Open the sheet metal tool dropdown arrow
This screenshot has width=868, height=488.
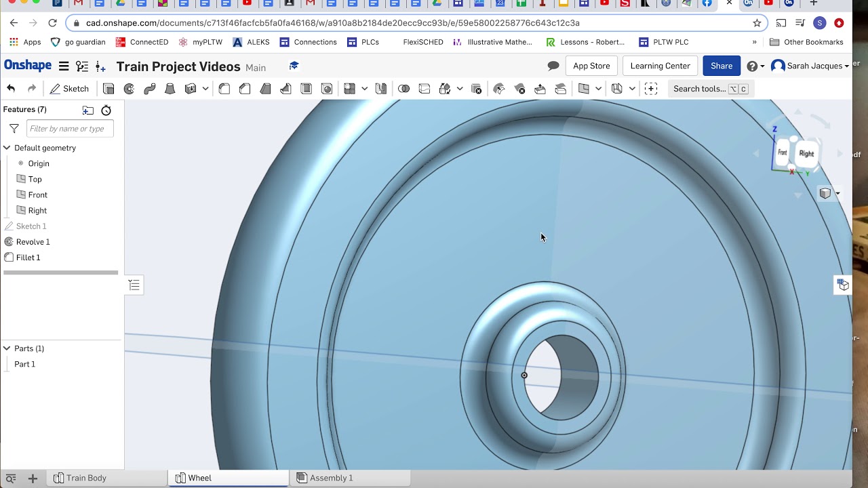click(632, 89)
